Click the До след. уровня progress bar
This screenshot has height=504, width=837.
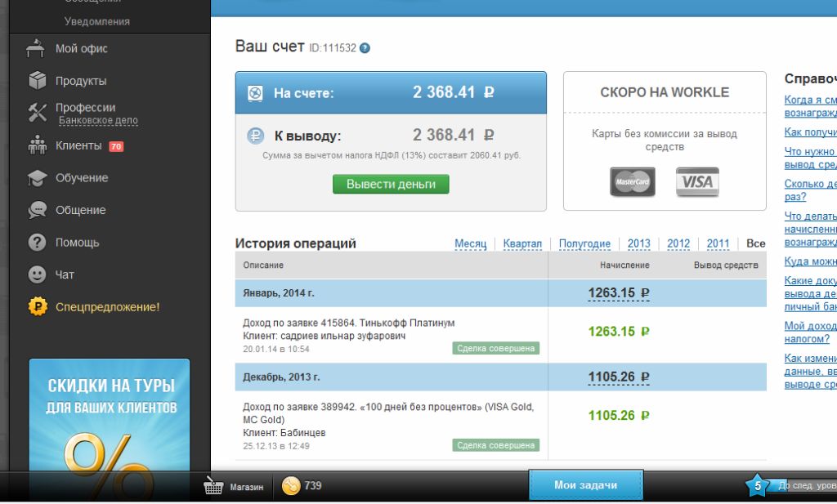tap(803, 486)
